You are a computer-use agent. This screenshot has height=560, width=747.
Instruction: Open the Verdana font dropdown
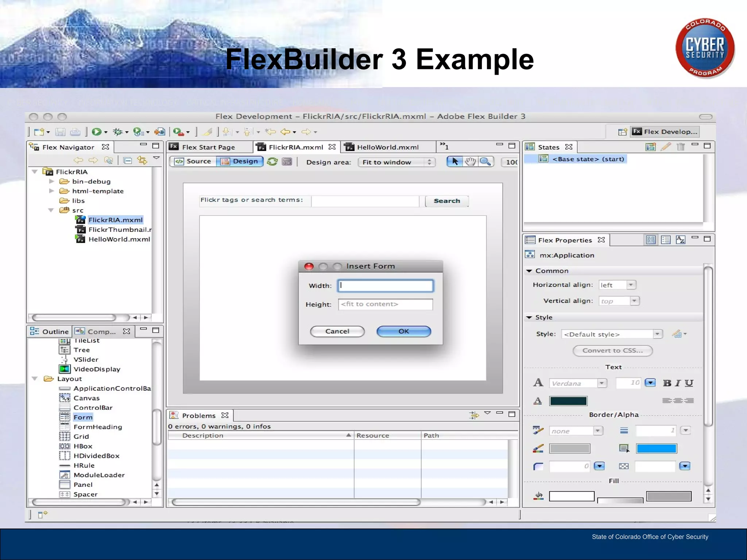coord(578,383)
